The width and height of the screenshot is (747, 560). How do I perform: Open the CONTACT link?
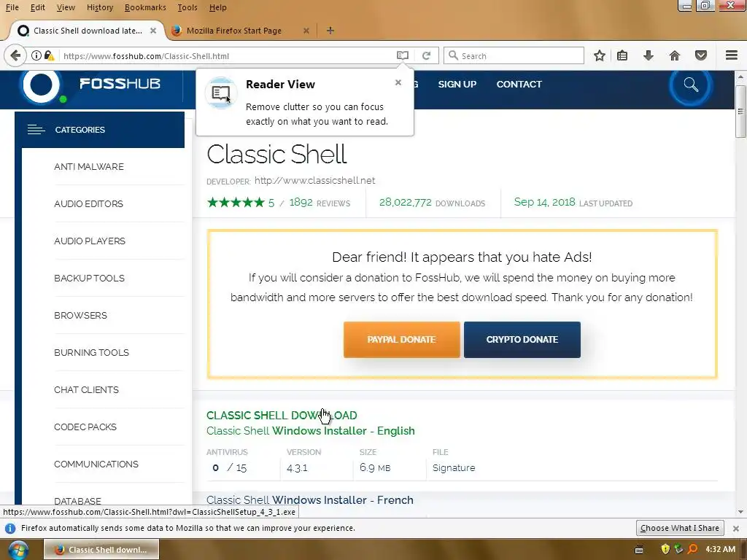pos(519,85)
